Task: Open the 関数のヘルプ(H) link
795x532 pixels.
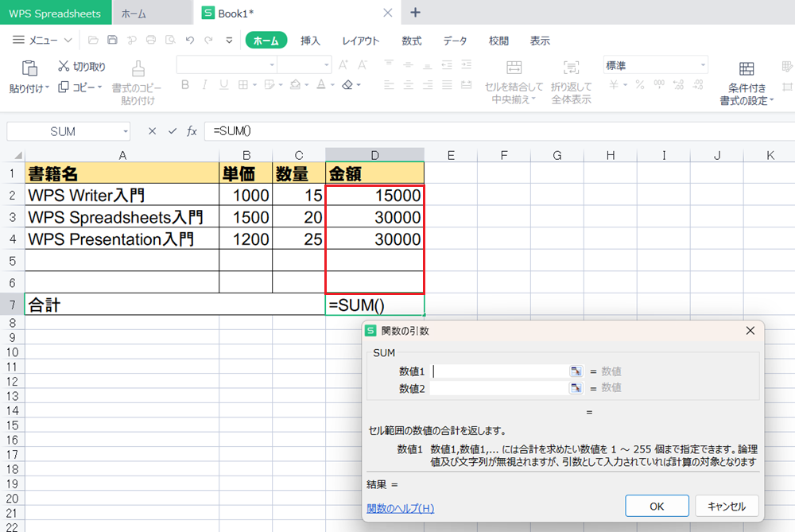Action: point(400,507)
